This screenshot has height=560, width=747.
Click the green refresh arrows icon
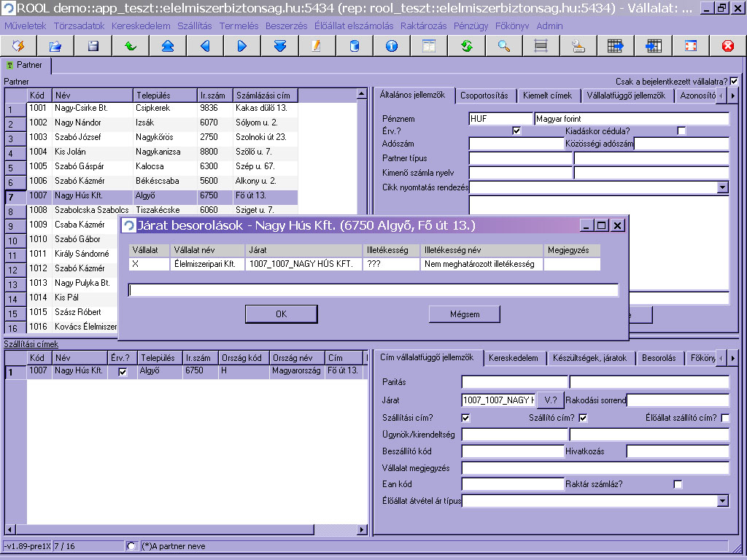[466, 46]
